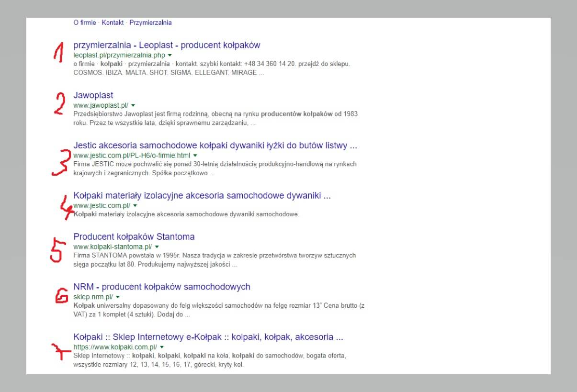Open 'przymierzalnia - Leoplast - producent kołpaków' result
Viewport: 577px width, 392px height.
pos(167,45)
